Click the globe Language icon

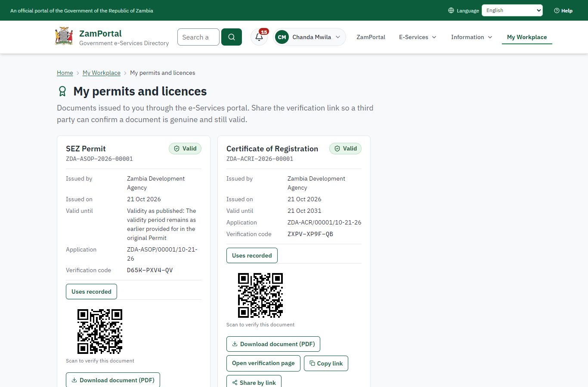tap(451, 10)
